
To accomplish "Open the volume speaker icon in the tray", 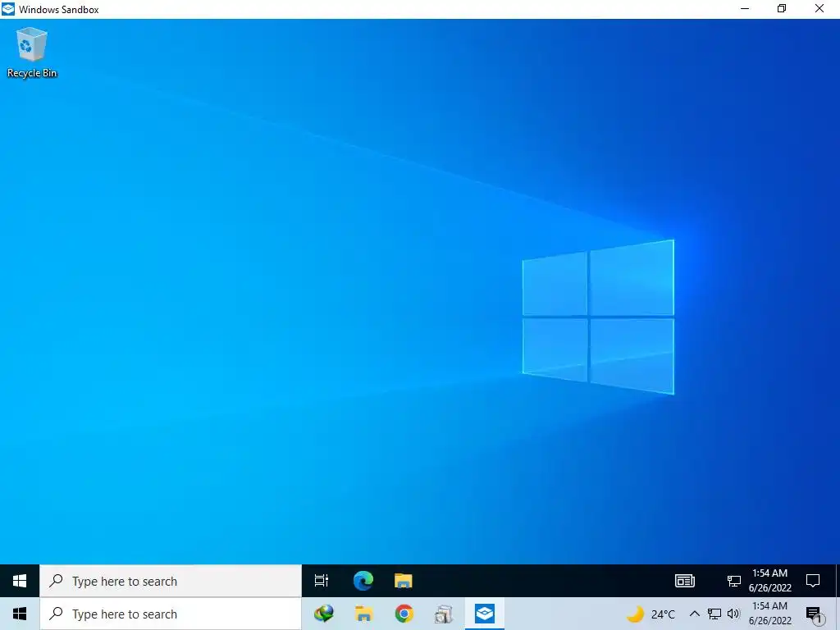I will (x=733, y=614).
